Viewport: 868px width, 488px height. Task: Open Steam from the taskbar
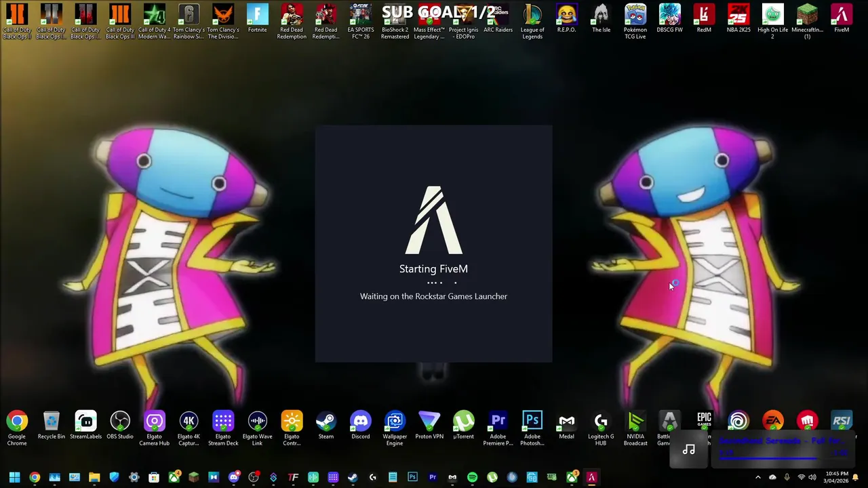tap(353, 477)
